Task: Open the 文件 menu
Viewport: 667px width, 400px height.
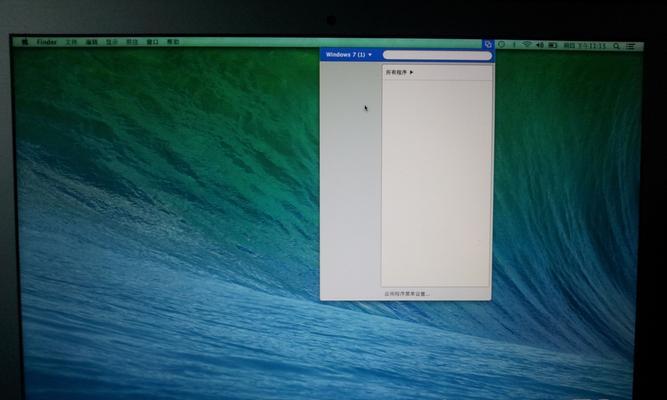Action: tap(71, 42)
